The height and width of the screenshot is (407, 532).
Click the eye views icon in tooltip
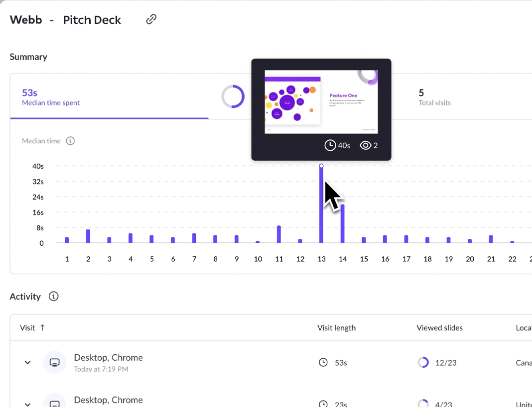[x=366, y=145]
